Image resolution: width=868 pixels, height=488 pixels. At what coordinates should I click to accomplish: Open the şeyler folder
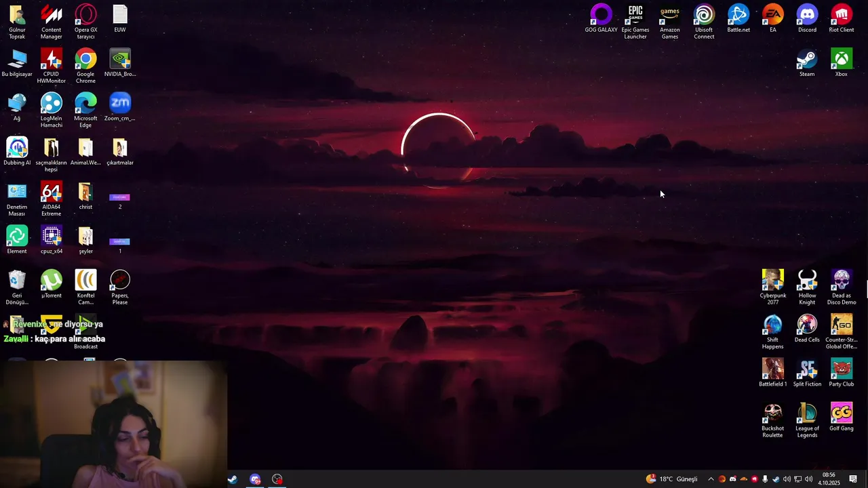click(x=85, y=240)
